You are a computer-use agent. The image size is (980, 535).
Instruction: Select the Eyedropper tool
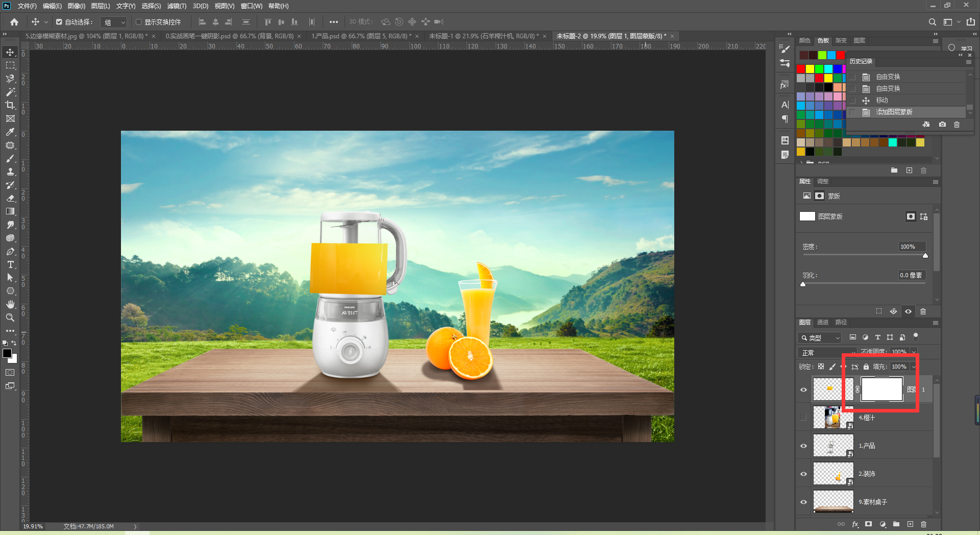[10, 132]
